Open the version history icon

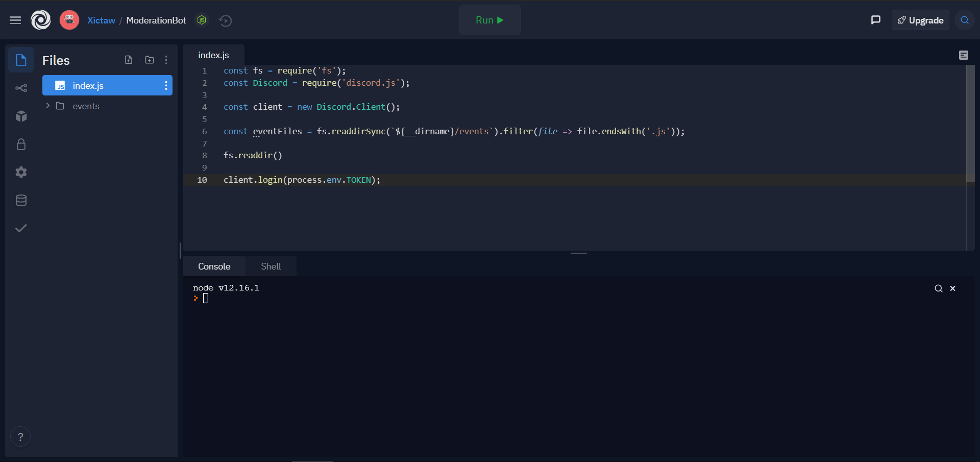point(225,20)
